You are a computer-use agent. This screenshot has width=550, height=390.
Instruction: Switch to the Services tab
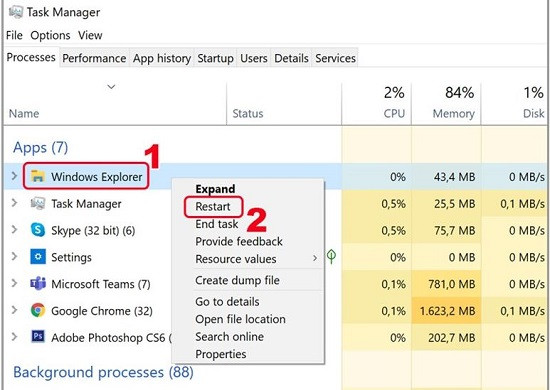click(335, 58)
